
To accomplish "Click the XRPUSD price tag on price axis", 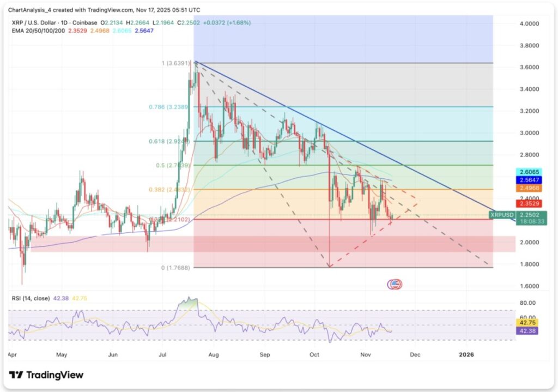I will pyautogui.click(x=503, y=215).
